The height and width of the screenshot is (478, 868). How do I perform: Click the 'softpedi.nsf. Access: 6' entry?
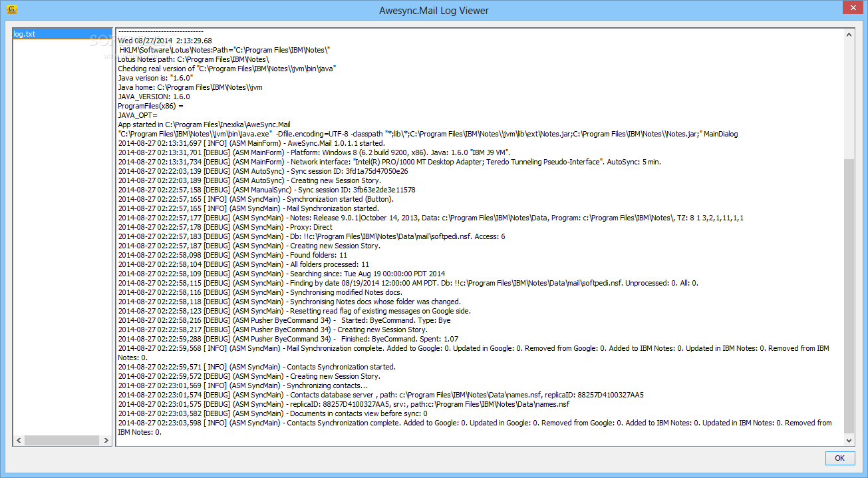tap(311, 236)
